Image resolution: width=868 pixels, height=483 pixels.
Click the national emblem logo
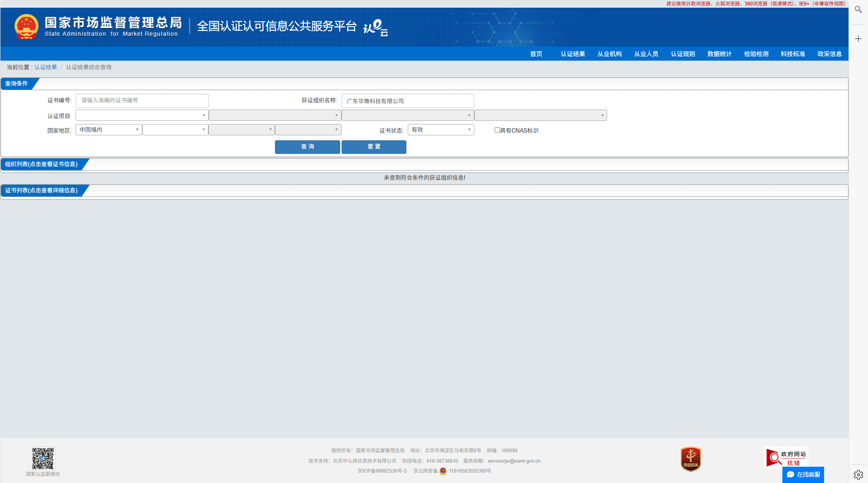[x=26, y=27]
